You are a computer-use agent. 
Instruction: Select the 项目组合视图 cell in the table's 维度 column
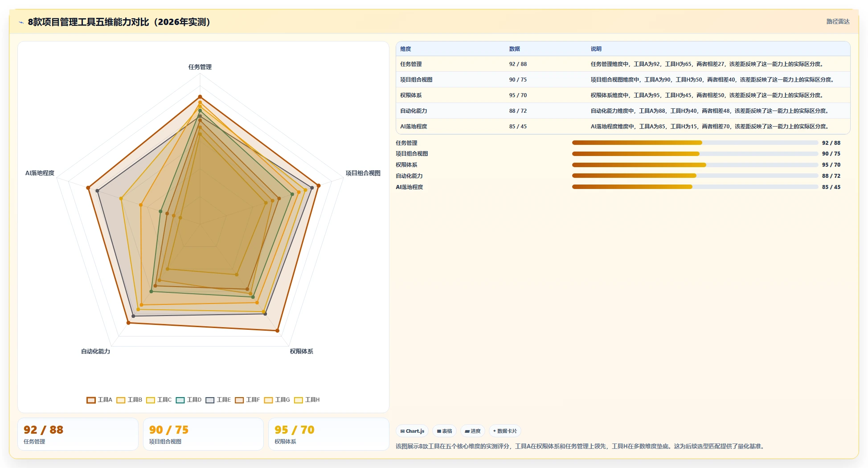coord(416,80)
